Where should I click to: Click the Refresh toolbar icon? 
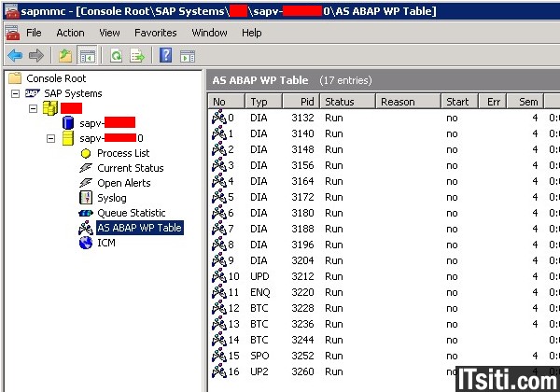click(x=116, y=56)
